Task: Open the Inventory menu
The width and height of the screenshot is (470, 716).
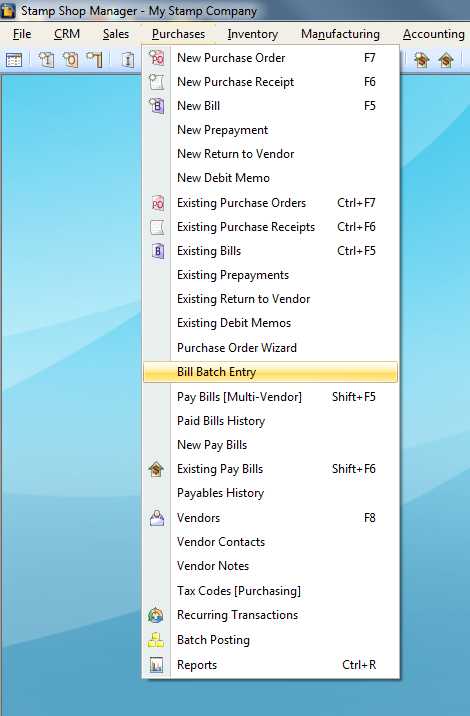Action: [x=253, y=34]
